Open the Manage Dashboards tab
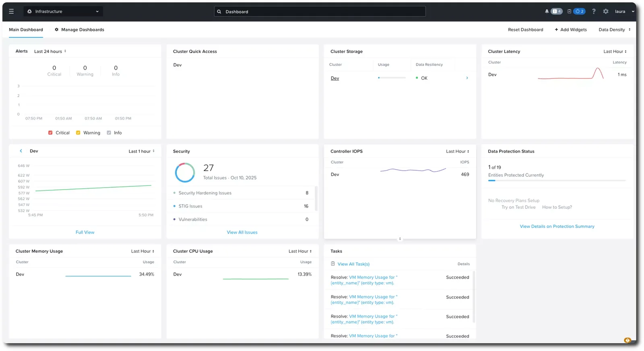 click(79, 29)
